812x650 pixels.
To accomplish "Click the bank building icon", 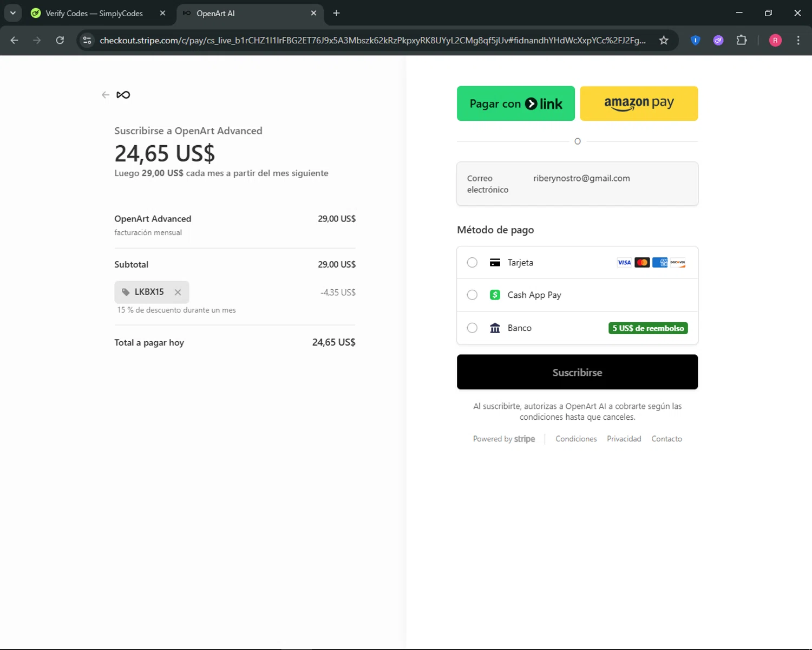I will point(495,328).
